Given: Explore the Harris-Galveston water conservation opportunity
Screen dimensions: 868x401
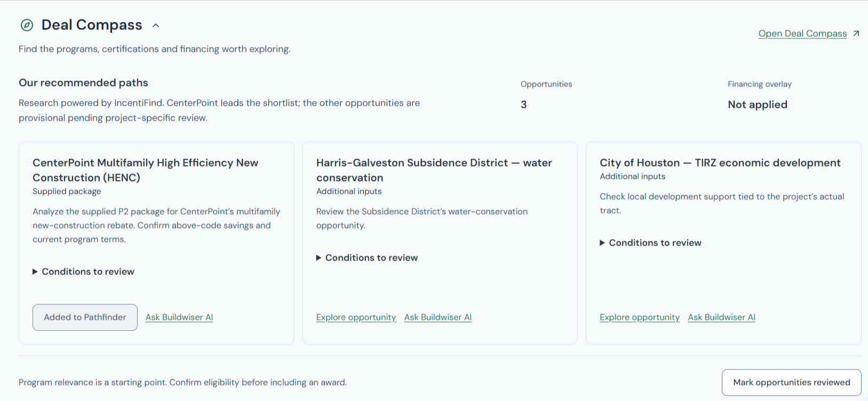Looking at the screenshot, I should [356, 317].
